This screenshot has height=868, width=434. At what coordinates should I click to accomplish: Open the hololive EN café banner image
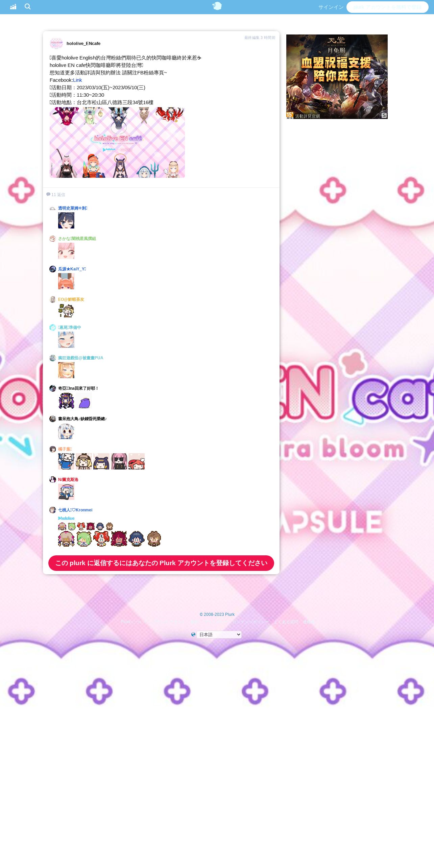[117, 143]
